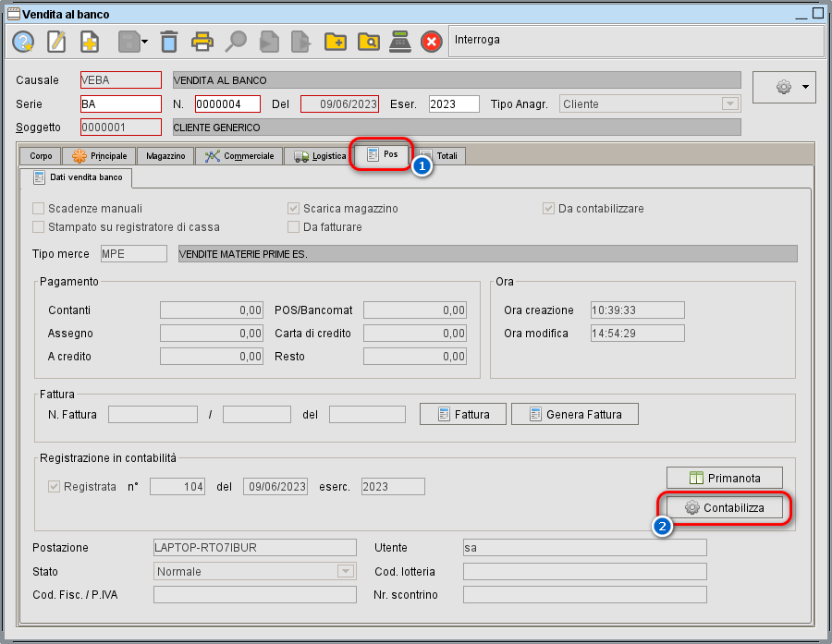Screen dimensions: 832x644
Task: Select the pencil edit icon
Action: coord(55,42)
